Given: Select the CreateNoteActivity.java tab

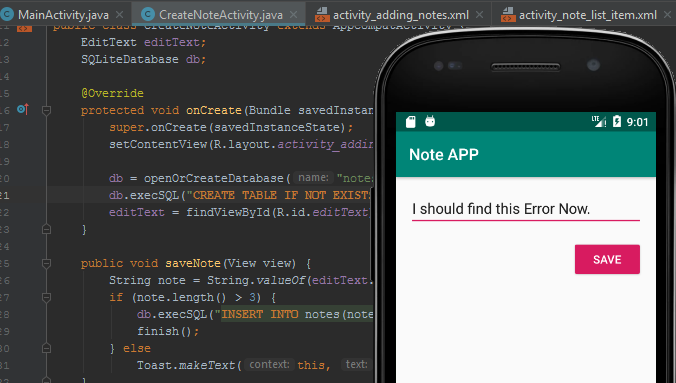Looking at the screenshot, I should pos(221,15).
